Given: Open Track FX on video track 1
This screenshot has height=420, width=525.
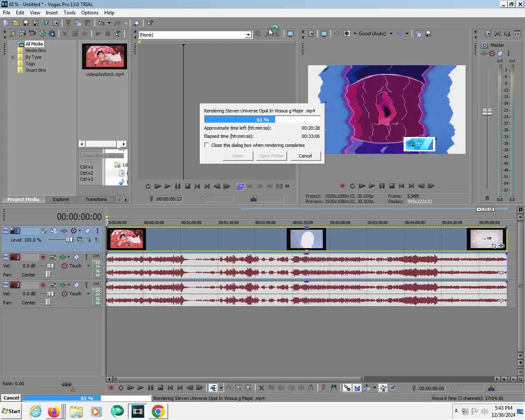Looking at the screenshot, I should (64, 231).
